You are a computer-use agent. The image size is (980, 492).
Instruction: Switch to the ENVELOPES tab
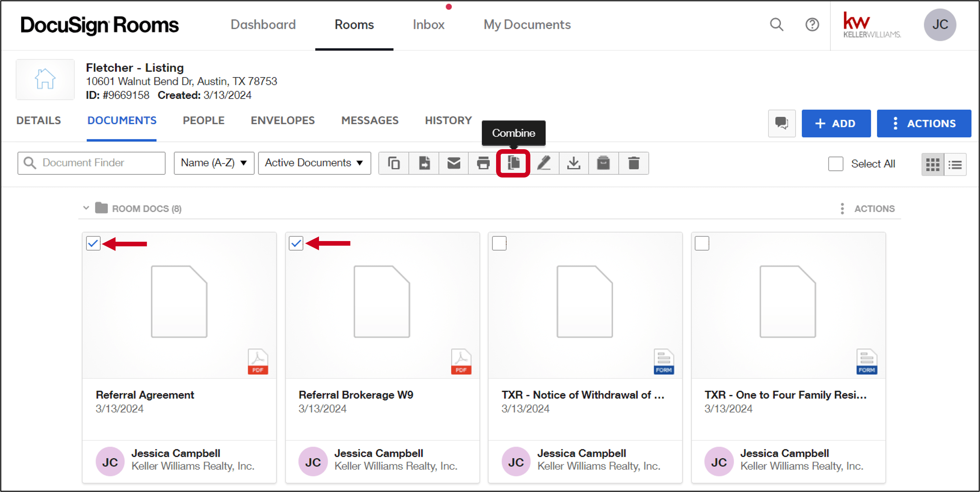click(x=283, y=120)
